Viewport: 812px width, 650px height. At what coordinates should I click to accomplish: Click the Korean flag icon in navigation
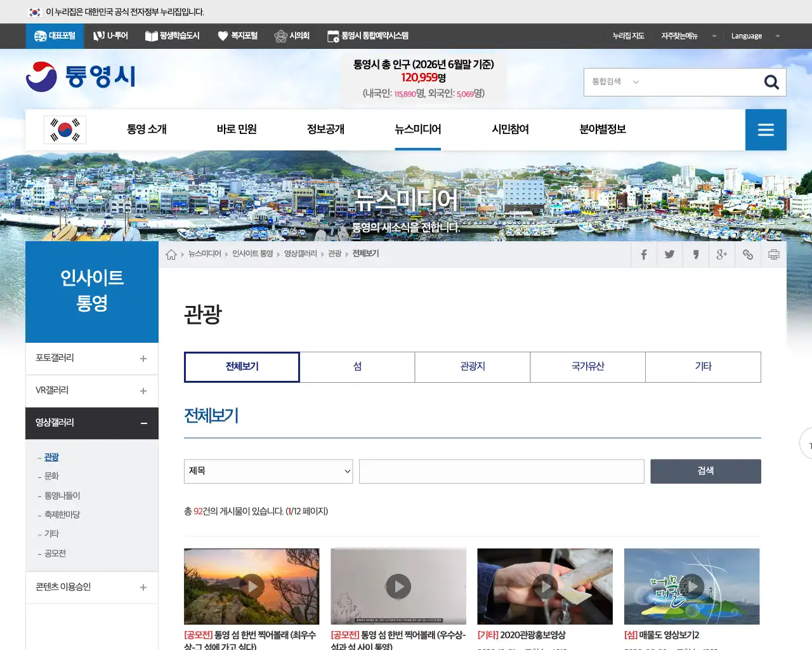pyautogui.click(x=65, y=129)
